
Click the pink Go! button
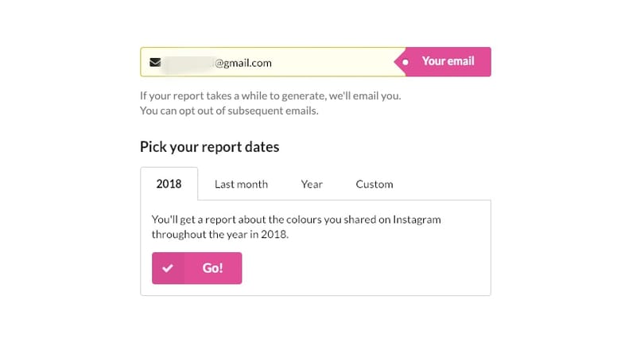(196, 268)
